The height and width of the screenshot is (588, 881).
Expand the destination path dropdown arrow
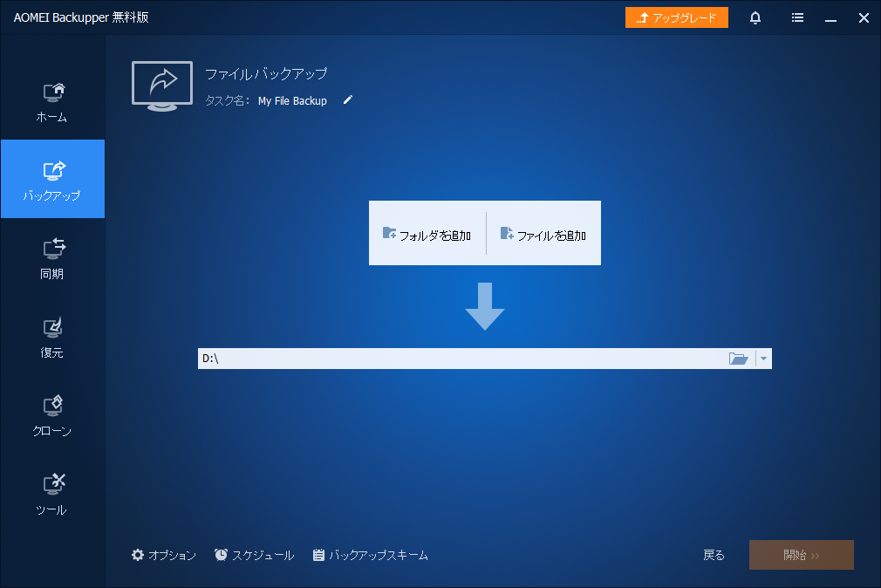[x=763, y=359]
